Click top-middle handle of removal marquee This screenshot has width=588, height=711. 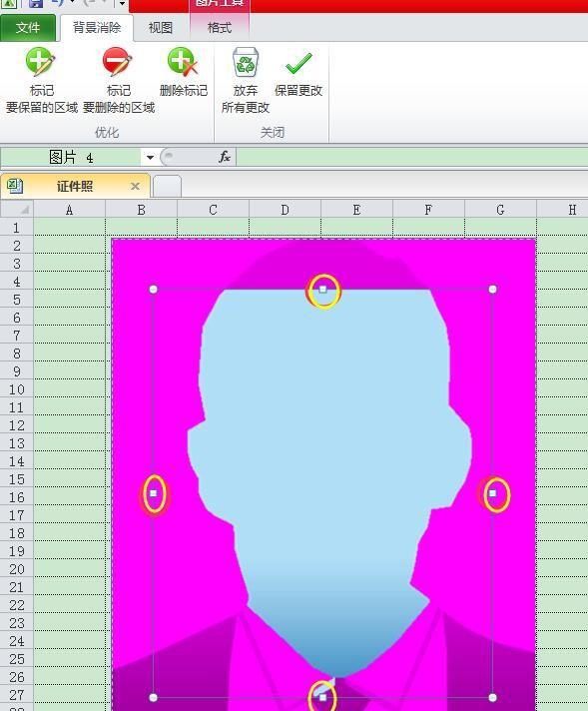tap(322, 290)
